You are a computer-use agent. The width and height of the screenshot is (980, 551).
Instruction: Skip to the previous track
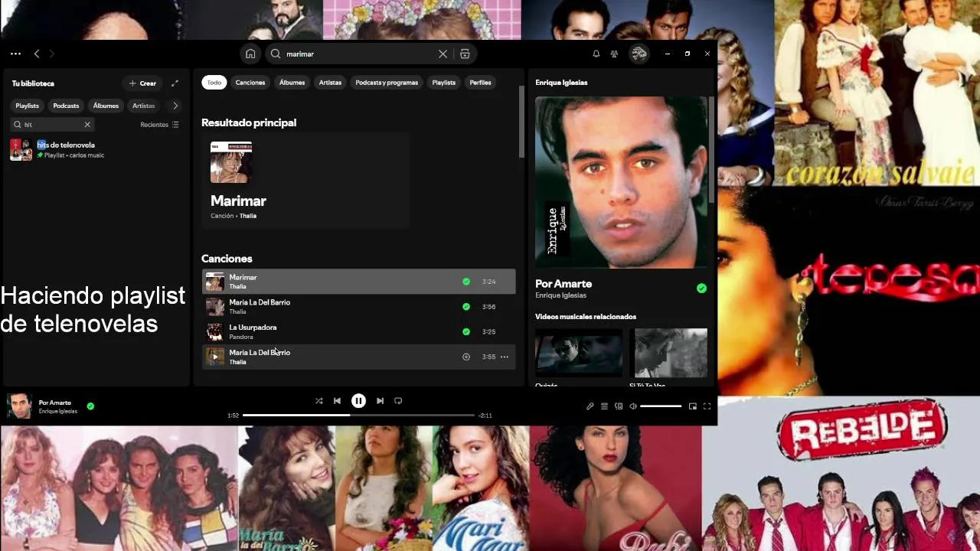337,401
